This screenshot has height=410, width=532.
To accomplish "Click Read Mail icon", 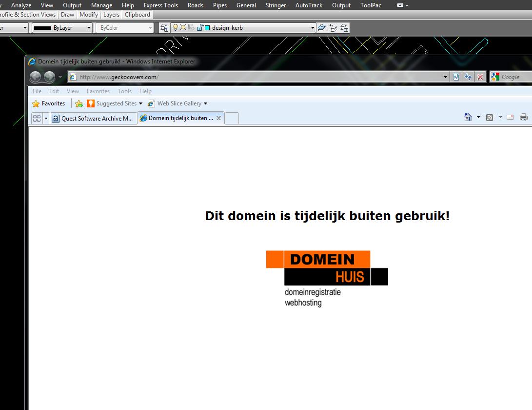I will point(510,117).
